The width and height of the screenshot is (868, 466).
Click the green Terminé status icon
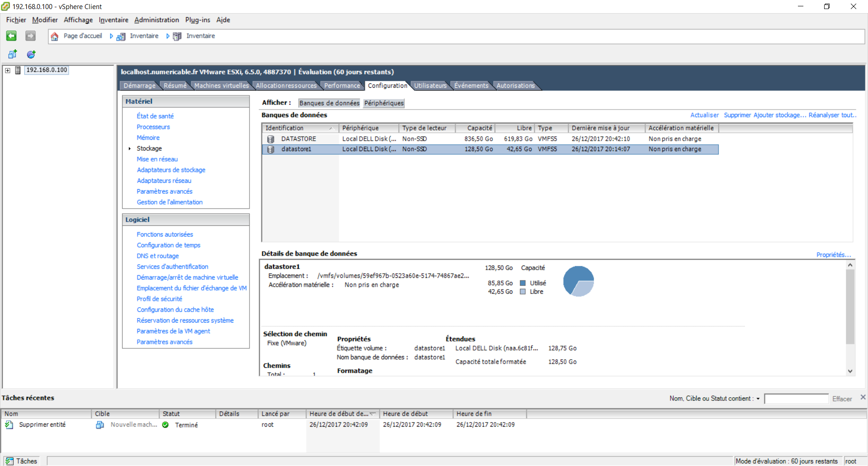(x=165, y=425)
